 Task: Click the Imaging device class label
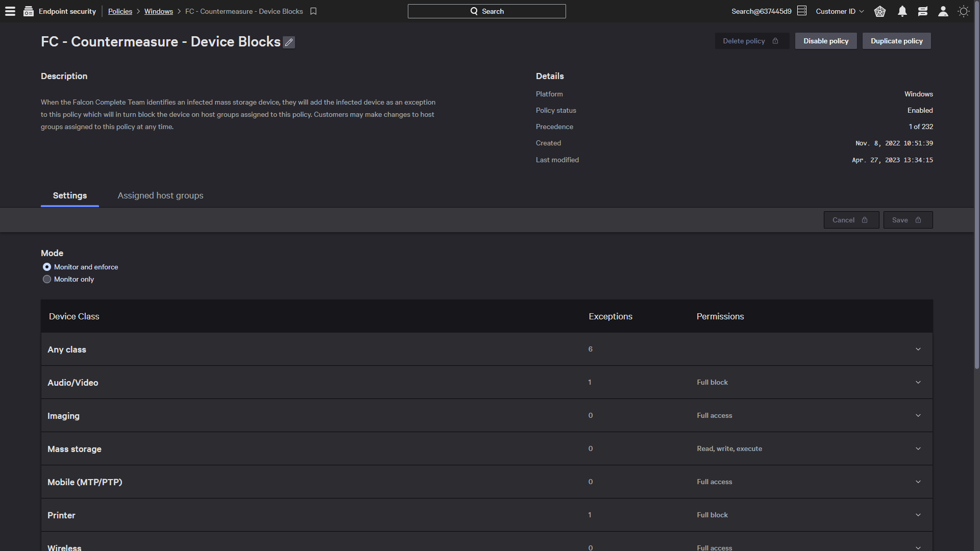pyautogui.click(x=63, y=416)
